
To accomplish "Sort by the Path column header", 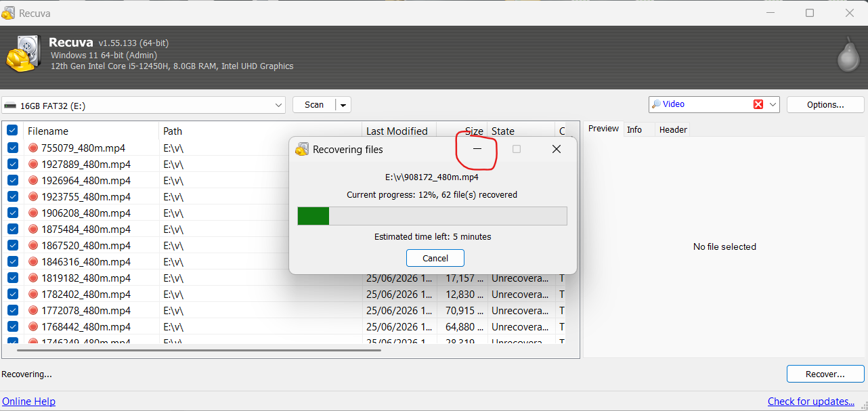I will [261, 131].
